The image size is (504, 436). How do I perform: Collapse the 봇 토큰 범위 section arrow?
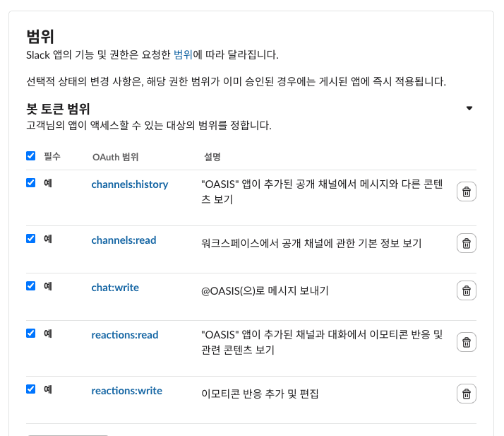point(469,108)
